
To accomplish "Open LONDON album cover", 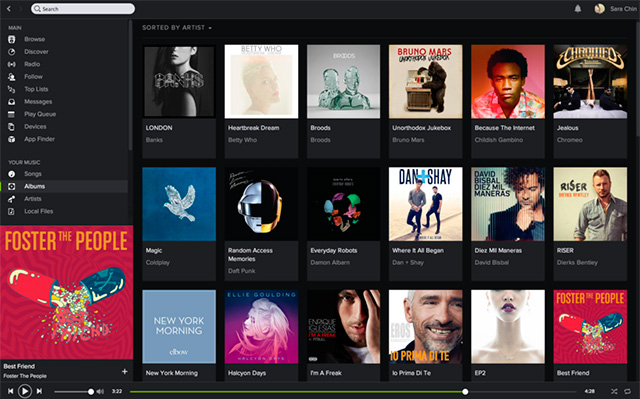I will click(x=179, y=82).
